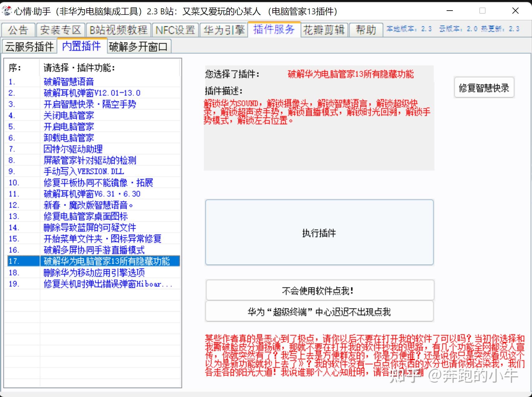This screenshot has width=532, height=397.
Task: Click row number 17 cell
Action: pos(23,261)
